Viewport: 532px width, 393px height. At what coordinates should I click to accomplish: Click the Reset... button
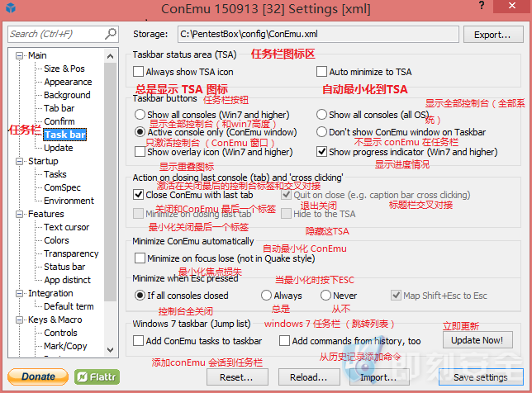pos(237,377)
